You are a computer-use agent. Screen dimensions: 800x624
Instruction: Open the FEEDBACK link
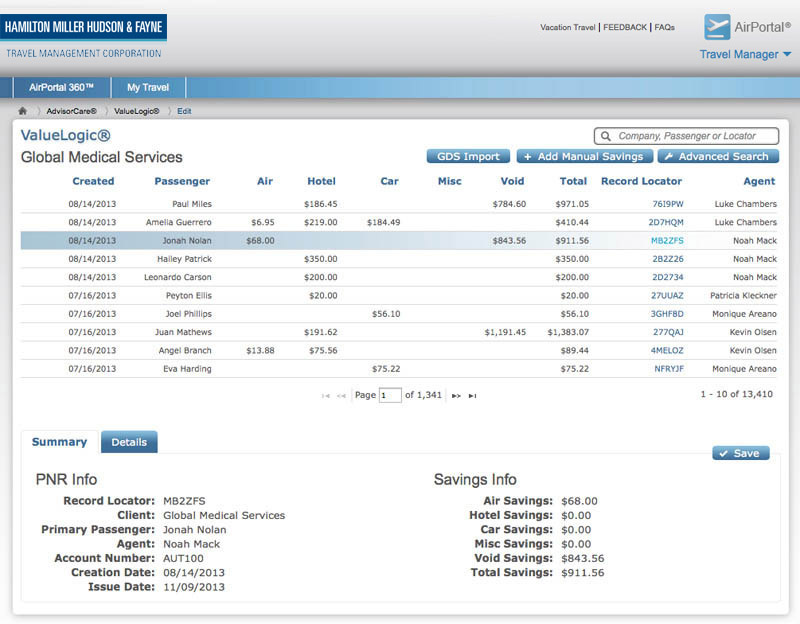tap(624, 27)
